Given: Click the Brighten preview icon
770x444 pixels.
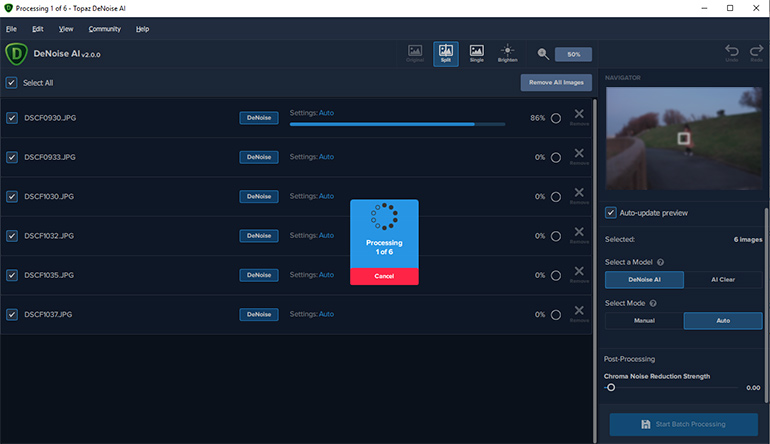Looking at the screenshot, I should [507, 53].
